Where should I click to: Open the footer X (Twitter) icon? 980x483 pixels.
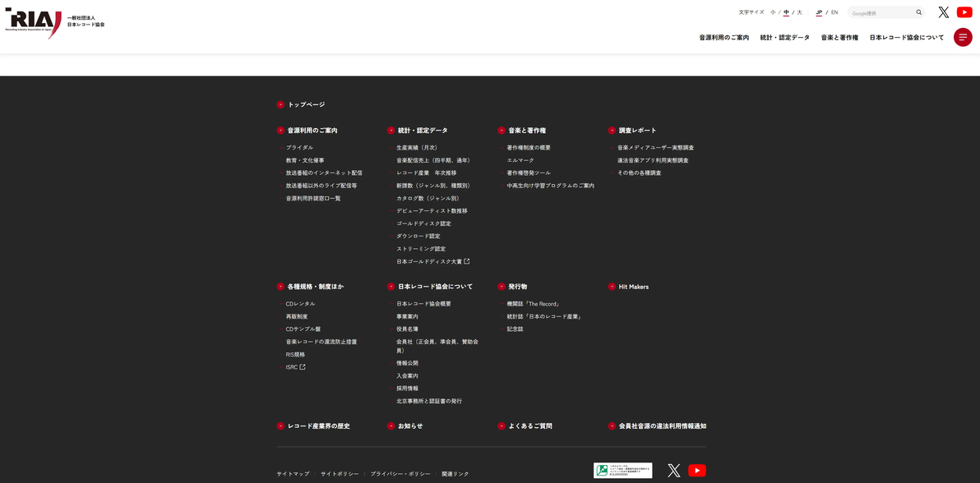coord(674,471)
